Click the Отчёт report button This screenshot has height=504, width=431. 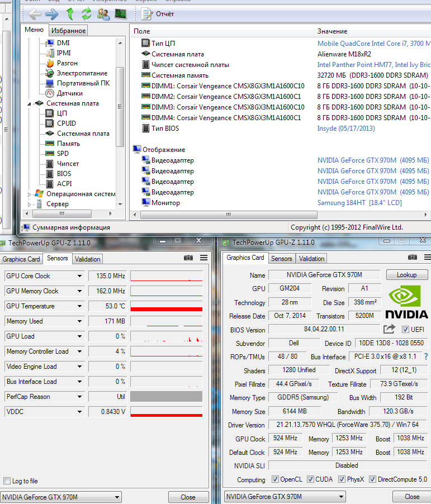click(x=158, y=14)
